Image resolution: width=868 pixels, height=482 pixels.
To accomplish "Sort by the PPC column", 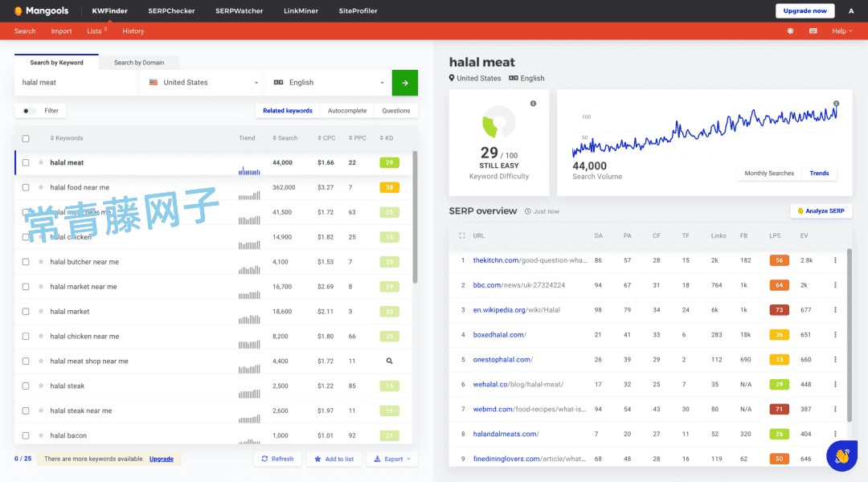I will pos(358,138).
